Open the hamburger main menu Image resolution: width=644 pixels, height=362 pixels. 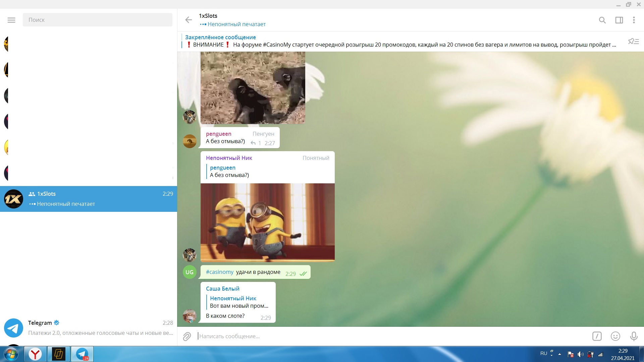[x=11, y=20]
